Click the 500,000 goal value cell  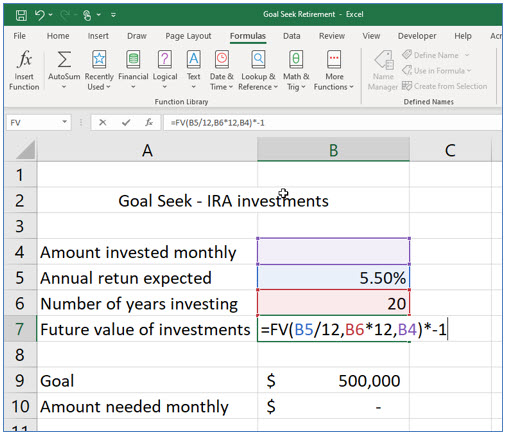[333, 381]
